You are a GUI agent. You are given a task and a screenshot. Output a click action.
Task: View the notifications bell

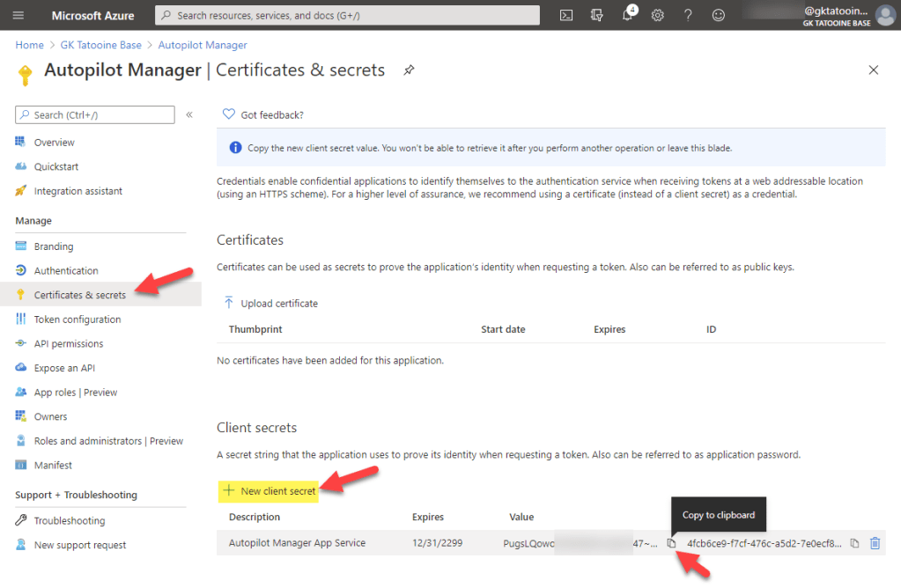pyautogui.click(x=626, y=15)
